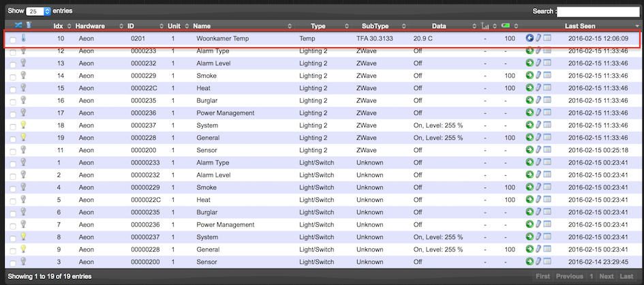Image resolution: width=644 pixels, height=285 pixels.
Task: Open the log icon for Idx 3
Action: (547, 260)
